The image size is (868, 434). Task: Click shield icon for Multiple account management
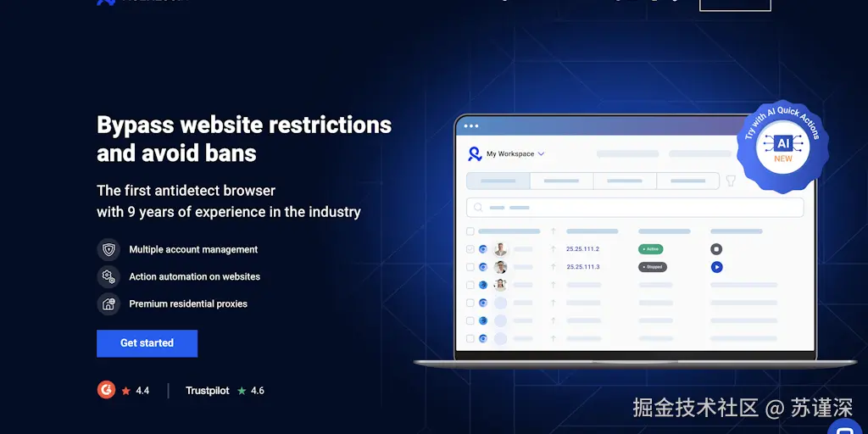click(x=108, y=250)
